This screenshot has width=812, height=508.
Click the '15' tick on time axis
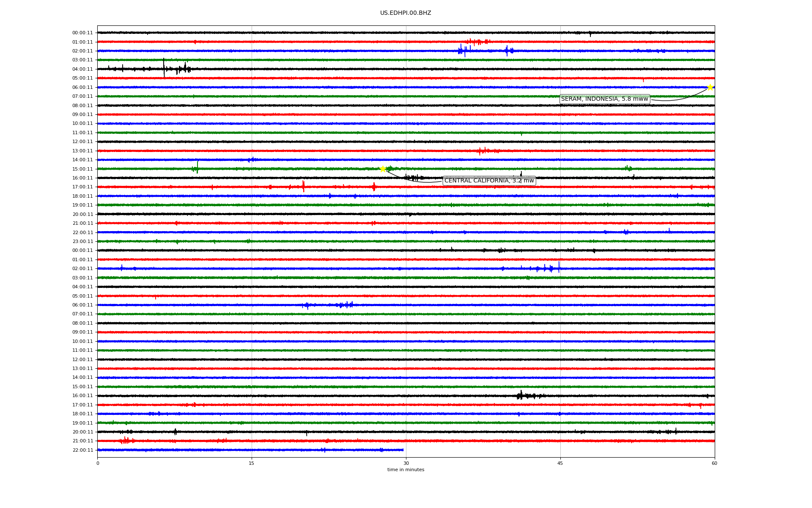coord(252,463)
